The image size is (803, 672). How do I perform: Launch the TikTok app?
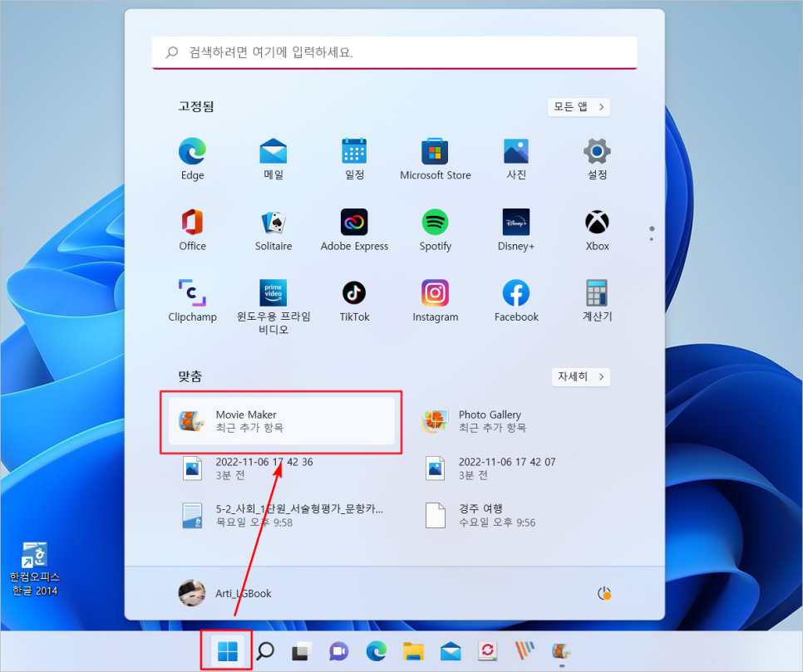coord(354,301)
